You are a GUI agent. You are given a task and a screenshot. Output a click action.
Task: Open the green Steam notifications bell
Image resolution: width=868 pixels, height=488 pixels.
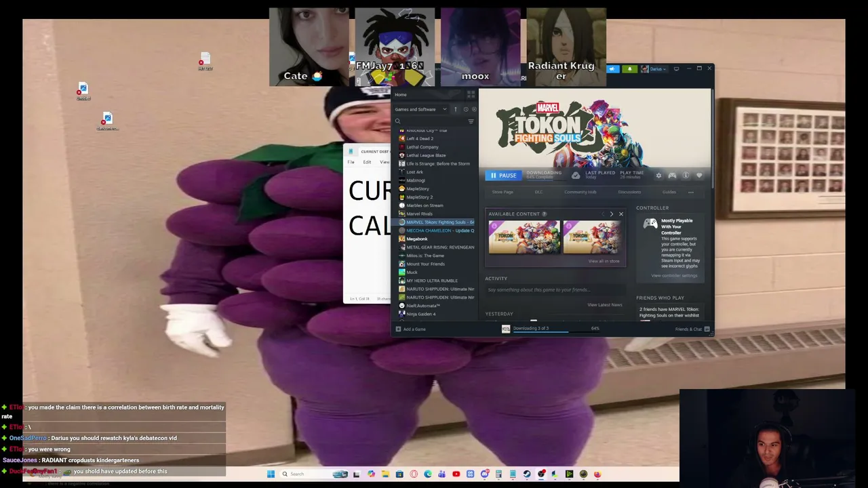629,69
